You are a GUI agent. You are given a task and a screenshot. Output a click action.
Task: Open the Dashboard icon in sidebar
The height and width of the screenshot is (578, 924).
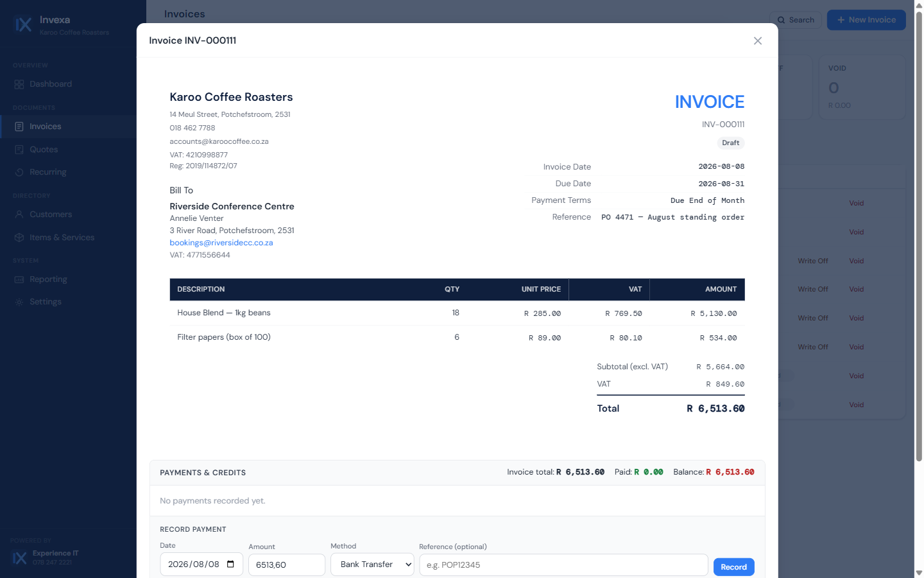19,84
